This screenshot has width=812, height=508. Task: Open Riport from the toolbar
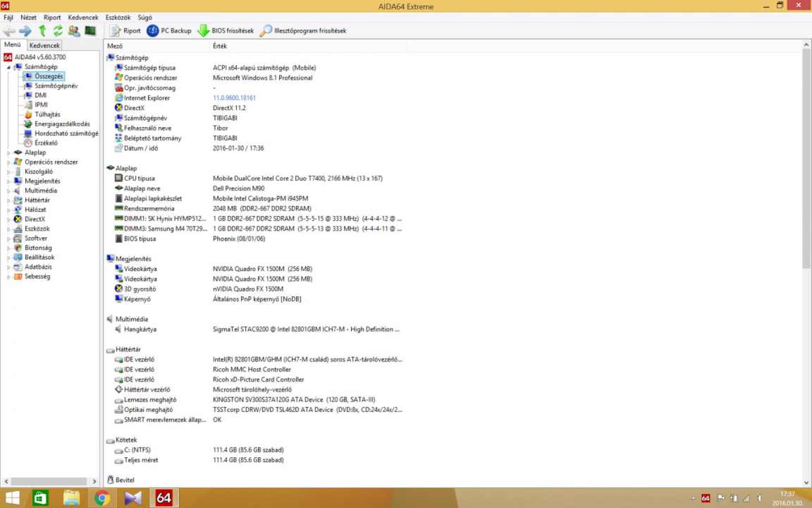(x=125, y=30)
